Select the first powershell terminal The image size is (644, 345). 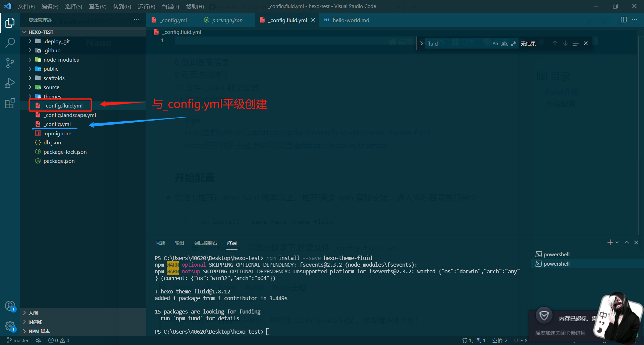coord(587,254)
